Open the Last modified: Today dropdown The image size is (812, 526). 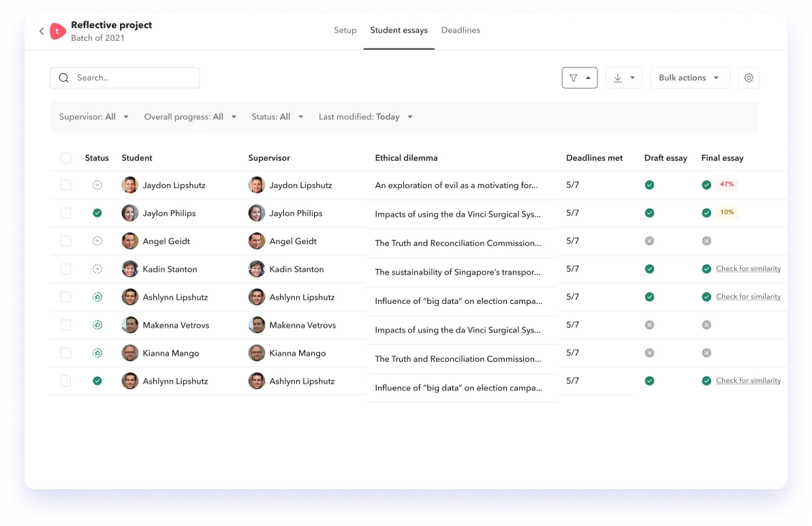[365, 117]
